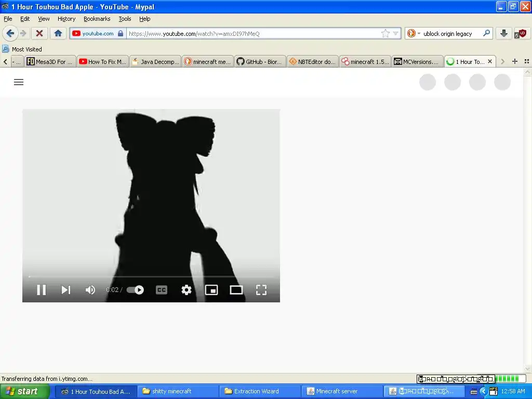532x399 pixels.
Task: Enable miniplayer mode icon
Action: [x=211, y=290]
